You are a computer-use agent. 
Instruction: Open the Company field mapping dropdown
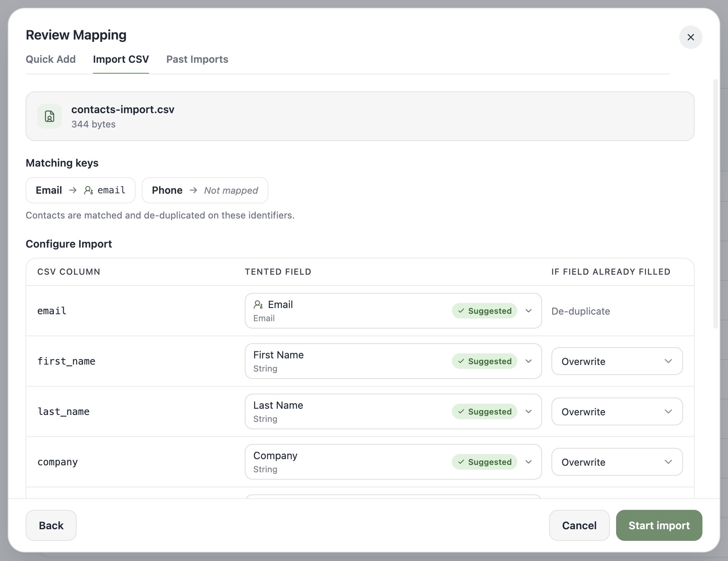tap(393, 462)
